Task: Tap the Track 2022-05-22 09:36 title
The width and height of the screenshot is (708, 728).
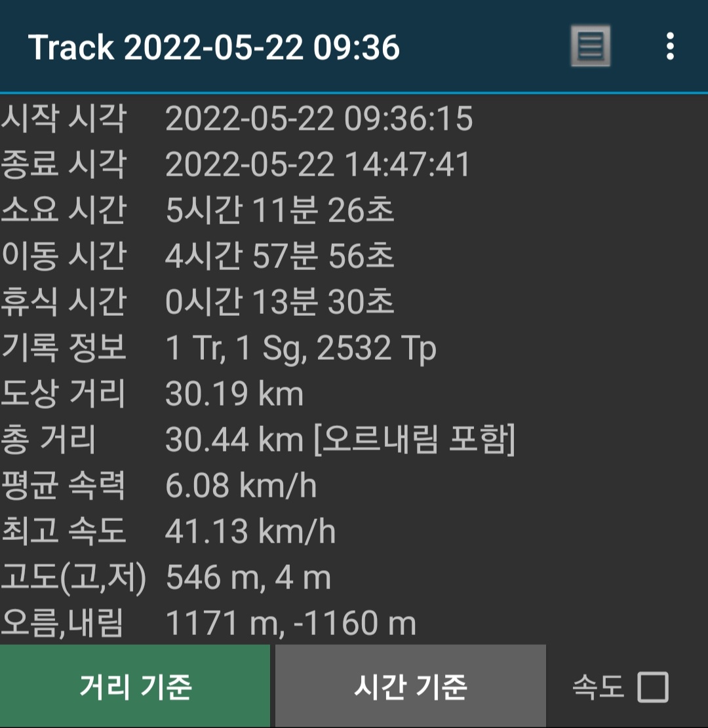Action: click(x=214, y=47)
